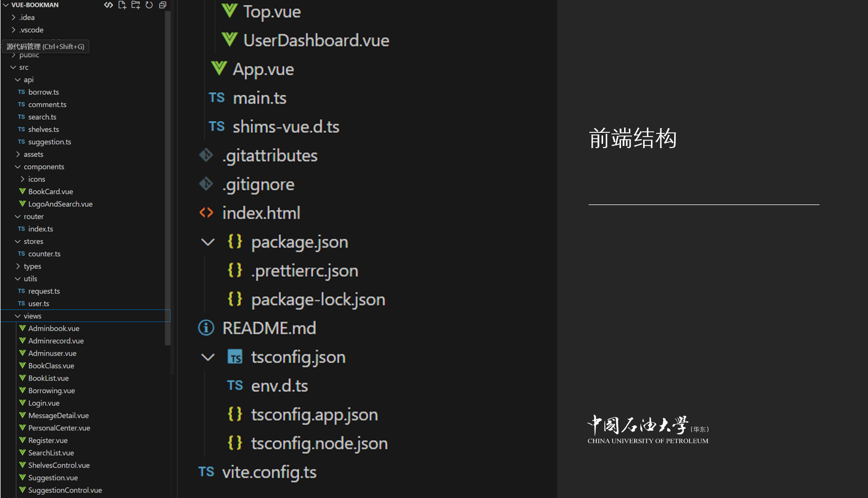Click the HTML icon beside index.html

(x=206, y=213)
